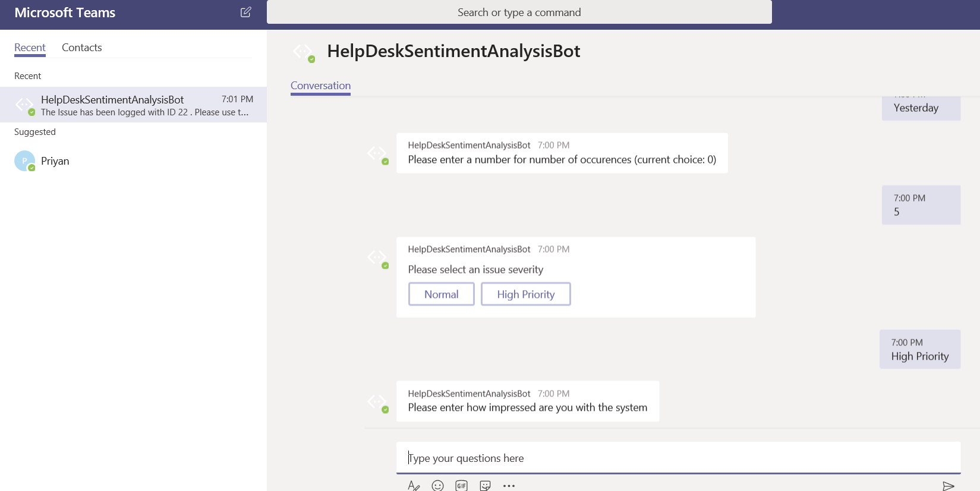This screenshot has height=491, width=980.
Task: Click the 'Yesterday' message bubble
Action: (921, 108)
